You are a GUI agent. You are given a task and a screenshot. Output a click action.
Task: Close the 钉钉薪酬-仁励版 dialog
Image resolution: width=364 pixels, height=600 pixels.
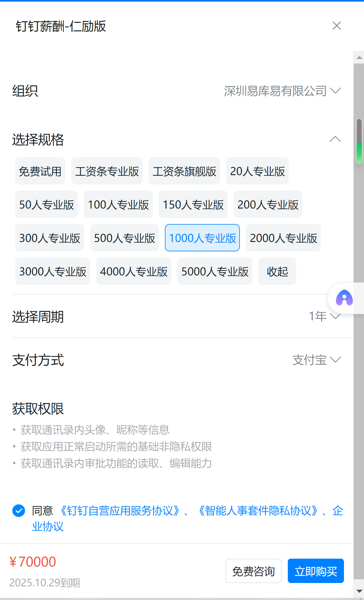click(337, 26)
